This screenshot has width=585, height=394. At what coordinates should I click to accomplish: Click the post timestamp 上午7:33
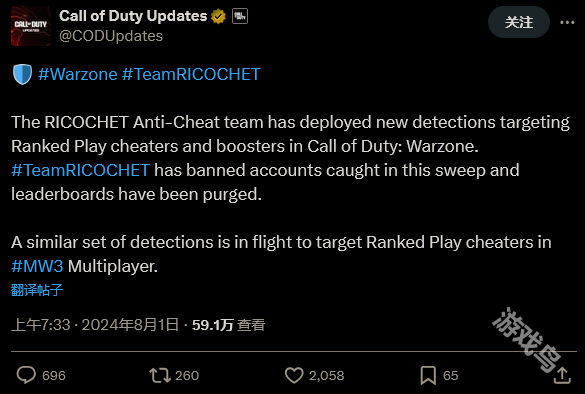41,325
